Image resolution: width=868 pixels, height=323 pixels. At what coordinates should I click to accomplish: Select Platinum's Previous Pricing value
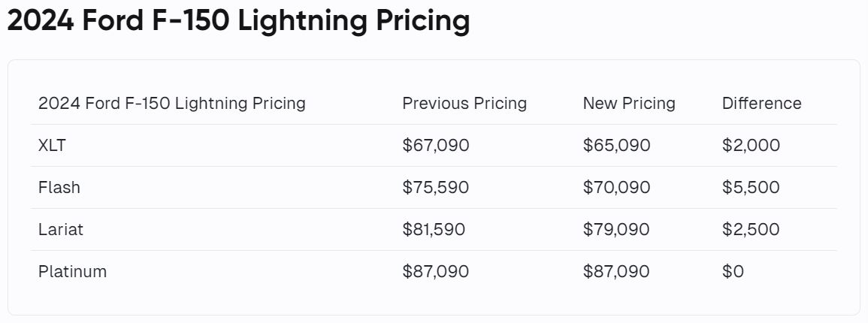[436, 271]
